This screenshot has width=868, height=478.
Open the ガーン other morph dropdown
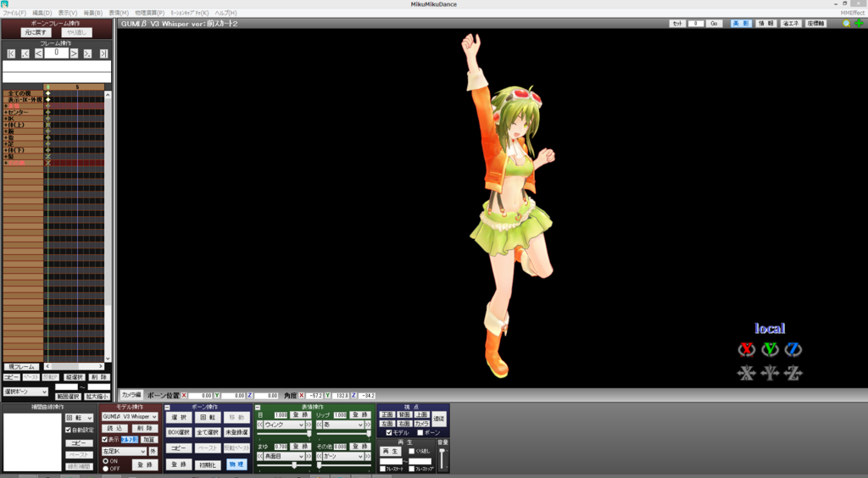pyautogui.click(x=343, y=457)
